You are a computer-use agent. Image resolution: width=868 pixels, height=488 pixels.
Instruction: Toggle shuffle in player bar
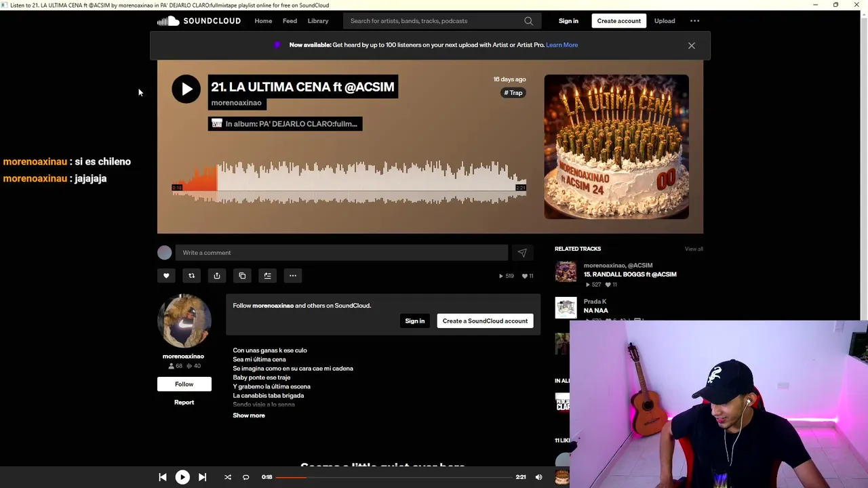coord(228,477)
